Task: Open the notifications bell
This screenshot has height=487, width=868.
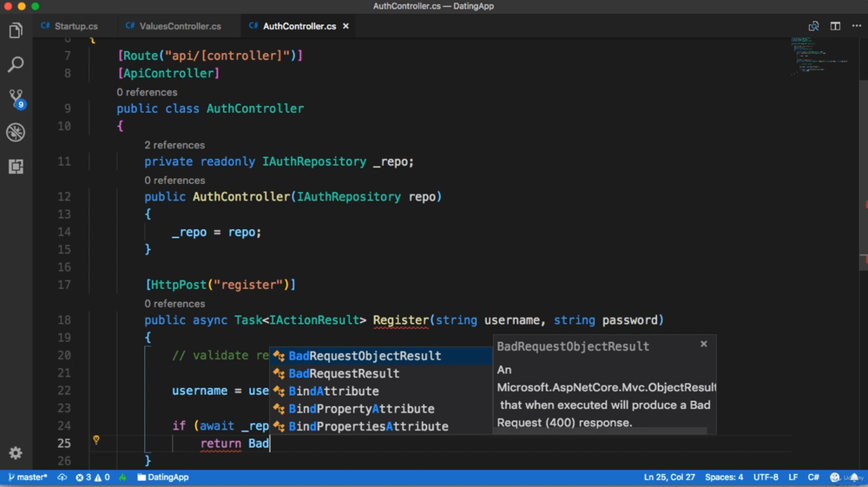Action: point(855,477)
